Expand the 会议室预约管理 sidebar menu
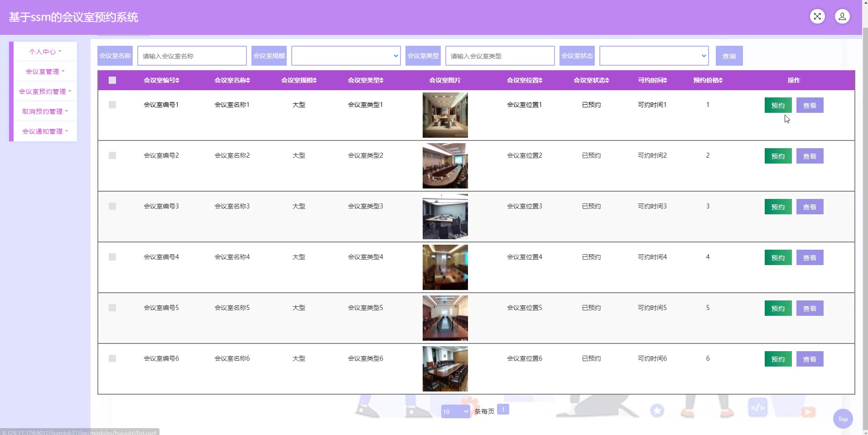This screenshot has width=868, height=435. click(45, 92)
